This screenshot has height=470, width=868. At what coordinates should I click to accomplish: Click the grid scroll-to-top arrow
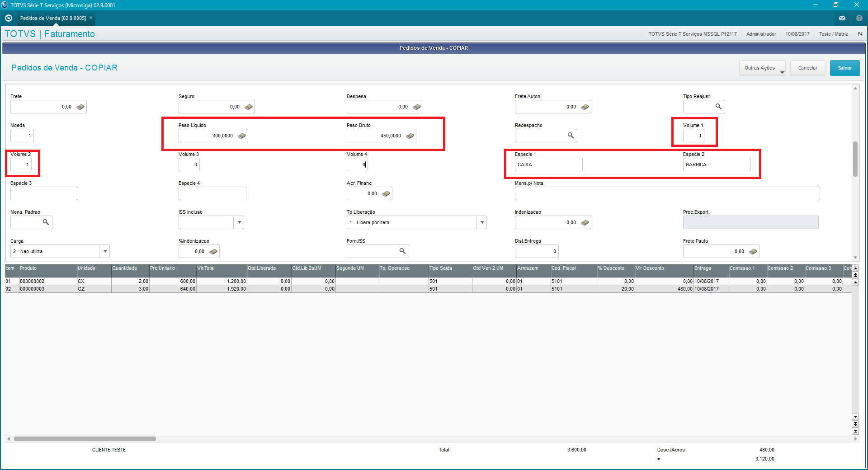(855, 268)
